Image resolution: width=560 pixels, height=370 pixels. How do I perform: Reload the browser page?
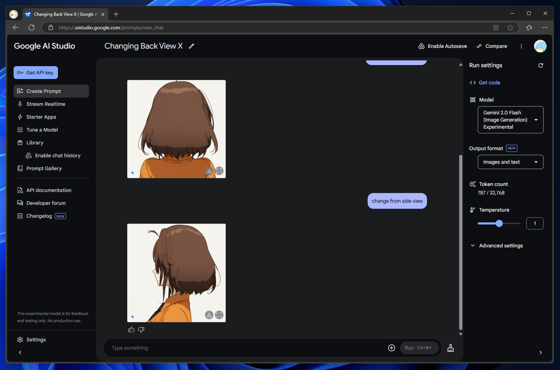pyautogui.click(x=31, y=28)
